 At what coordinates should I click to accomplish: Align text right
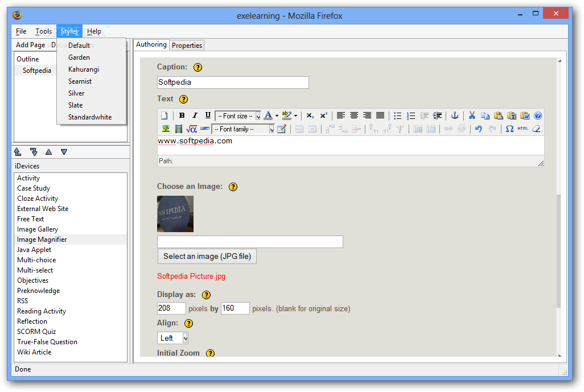tap(367, 115)
